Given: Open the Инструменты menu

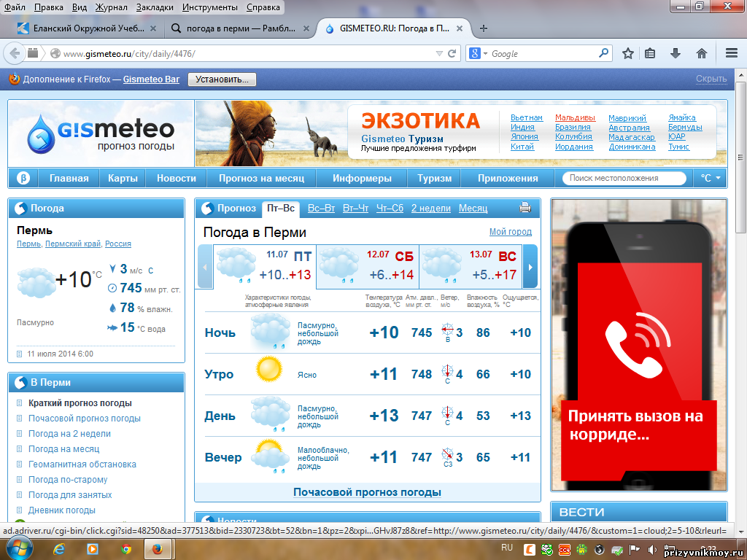Looking at the screenshot, I should [209, 7].
